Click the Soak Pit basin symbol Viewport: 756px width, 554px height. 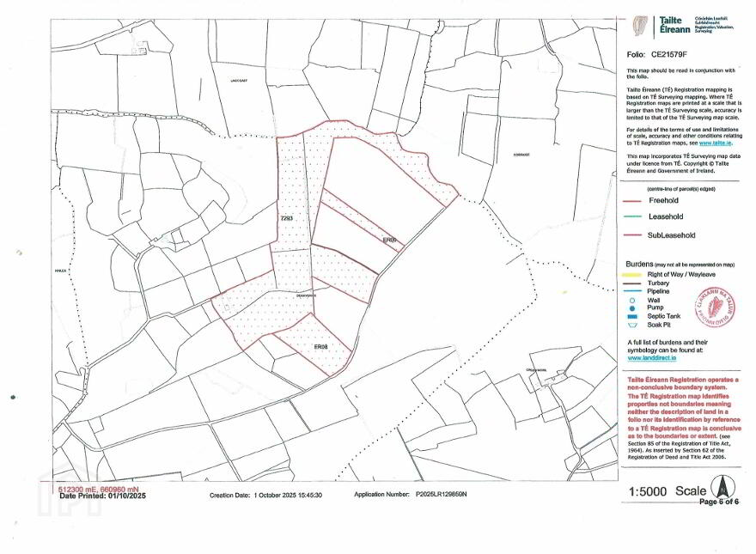pos(632,325)
